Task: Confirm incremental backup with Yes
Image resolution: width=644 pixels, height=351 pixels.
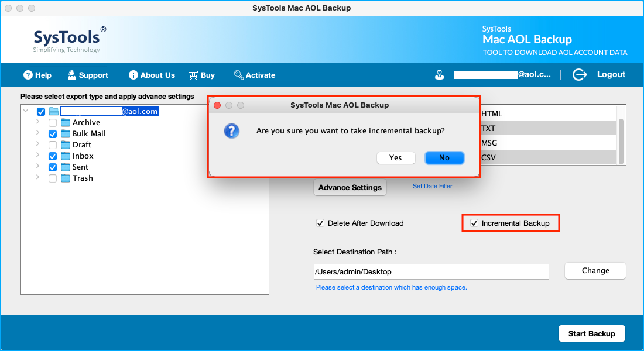Action: tap(396, 157)
